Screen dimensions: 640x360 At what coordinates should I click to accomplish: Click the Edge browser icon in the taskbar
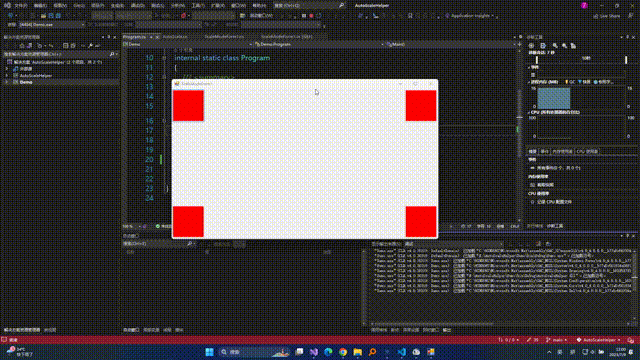(328, 352)
